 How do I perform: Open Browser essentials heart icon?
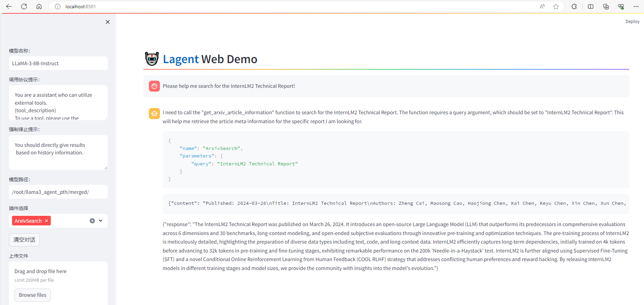point(621,7)
